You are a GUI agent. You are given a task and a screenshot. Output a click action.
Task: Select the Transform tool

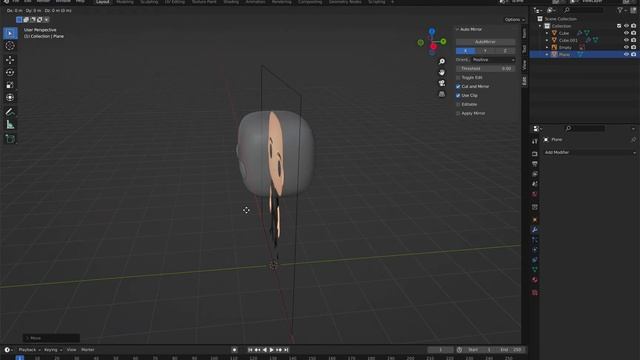[10, 98]
